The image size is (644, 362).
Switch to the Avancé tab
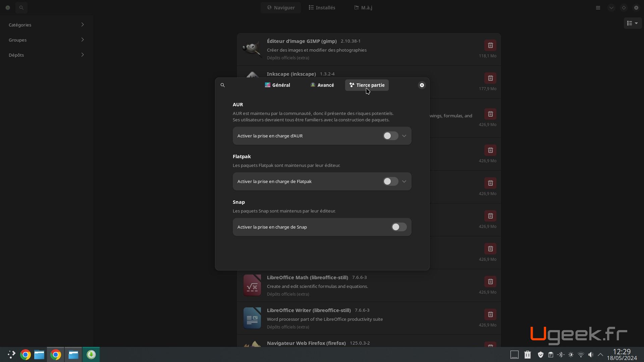[x=322, y=85]
